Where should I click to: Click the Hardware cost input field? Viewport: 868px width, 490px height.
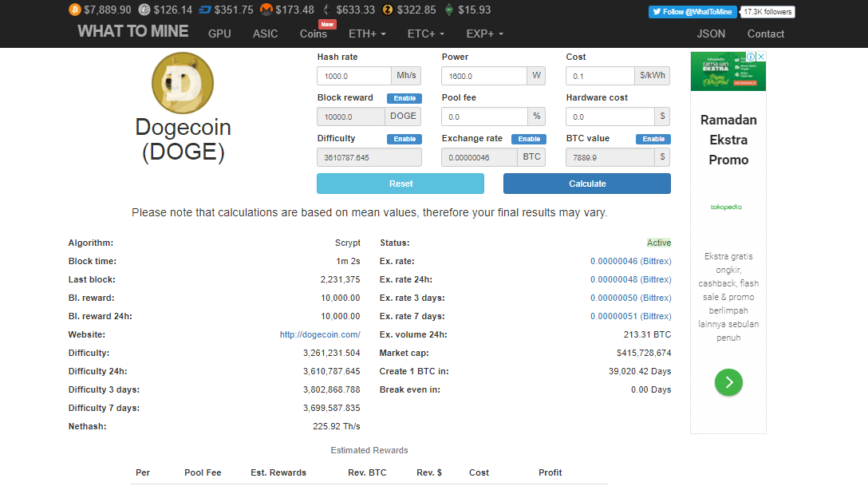point(610,117)
